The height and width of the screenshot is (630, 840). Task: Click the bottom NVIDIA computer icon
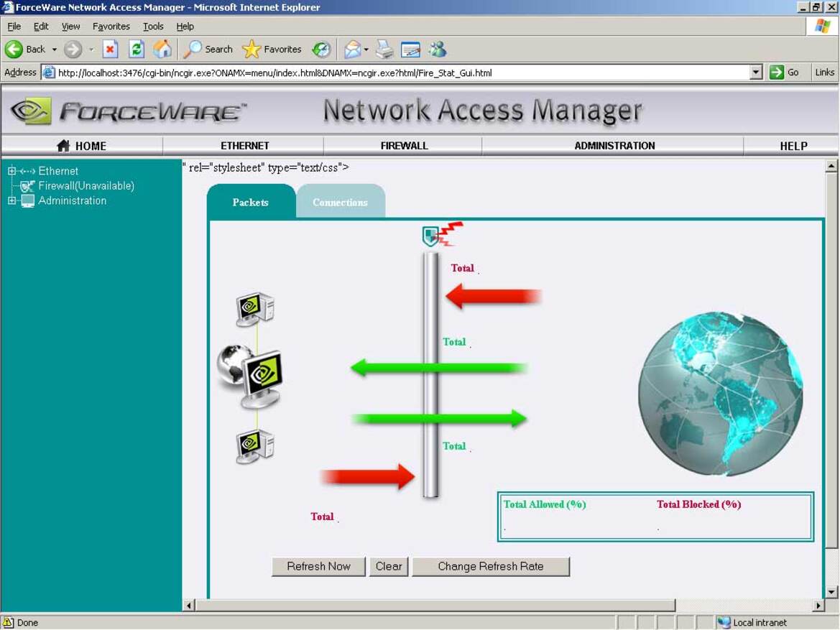point(256,445)
